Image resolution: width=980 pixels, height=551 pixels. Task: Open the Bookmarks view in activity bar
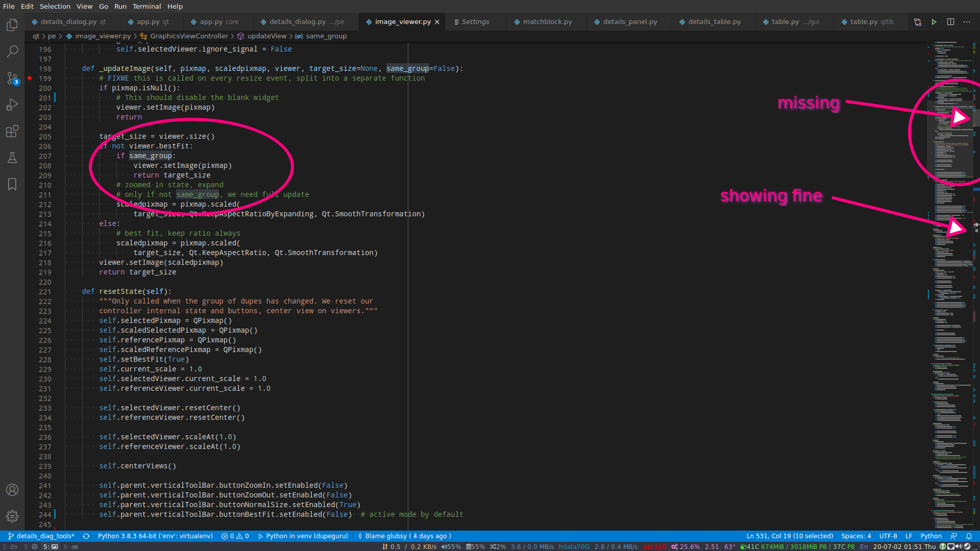pyautogui.click(x=12, y=184)
